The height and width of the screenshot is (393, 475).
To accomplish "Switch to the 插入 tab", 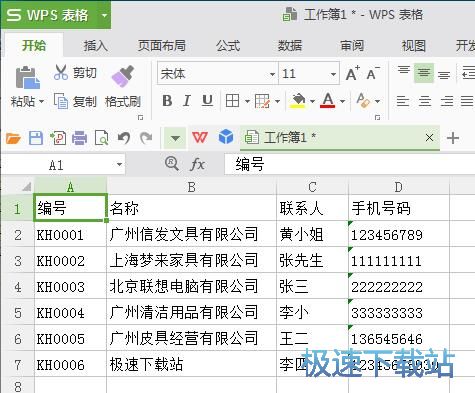I will [95, 46].
